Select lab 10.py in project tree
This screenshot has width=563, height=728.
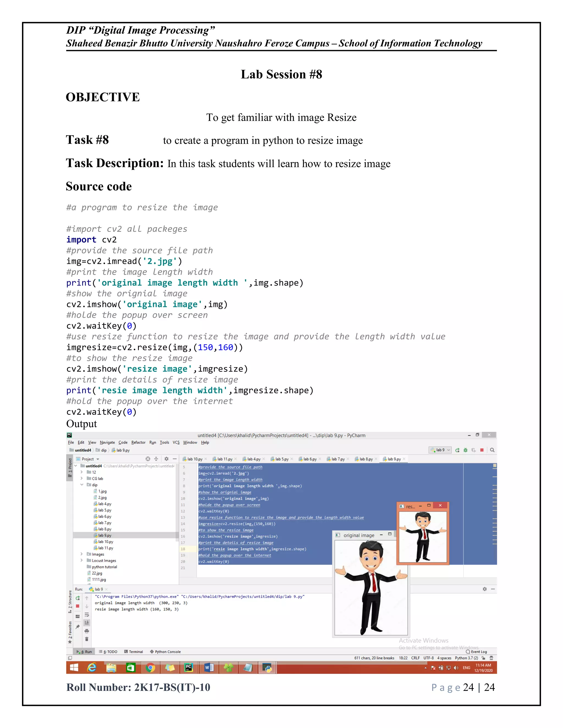pyautogui.click(x=105, y=542)
